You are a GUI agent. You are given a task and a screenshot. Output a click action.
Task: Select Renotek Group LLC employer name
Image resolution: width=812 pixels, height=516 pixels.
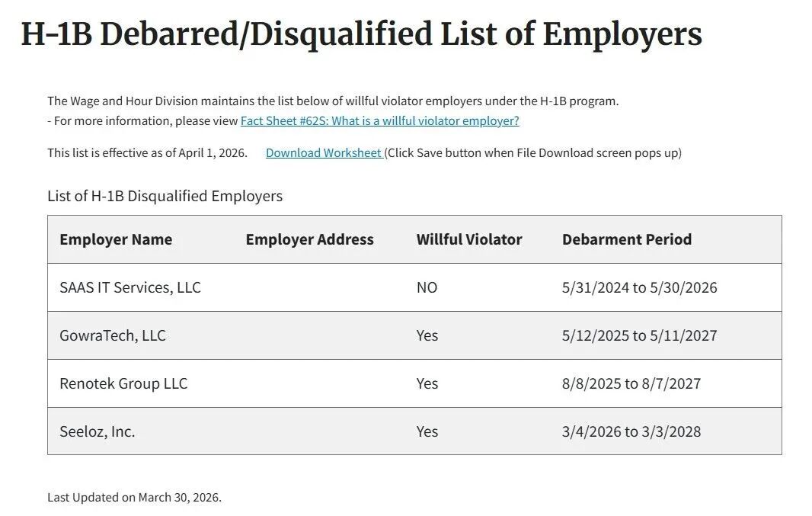click(x=123, y=383)
